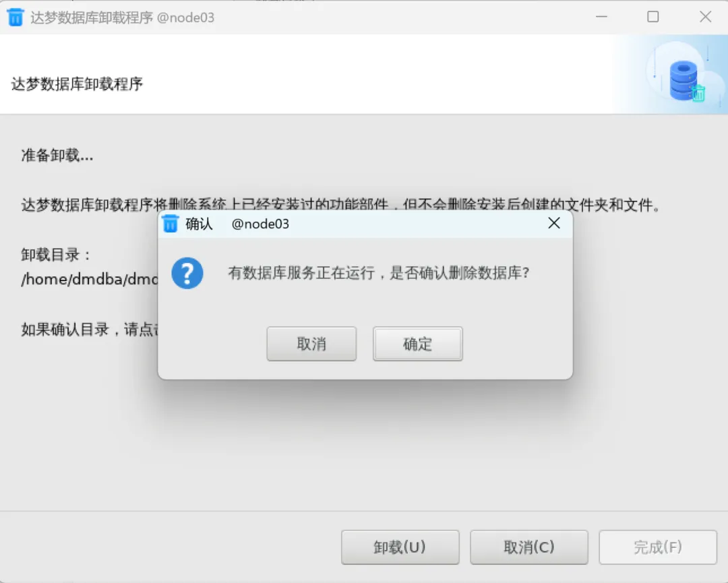The height and width of the screenshot is (583, 728).
Task: Click the 卸载(U) button
Action: tap(400, 547)
